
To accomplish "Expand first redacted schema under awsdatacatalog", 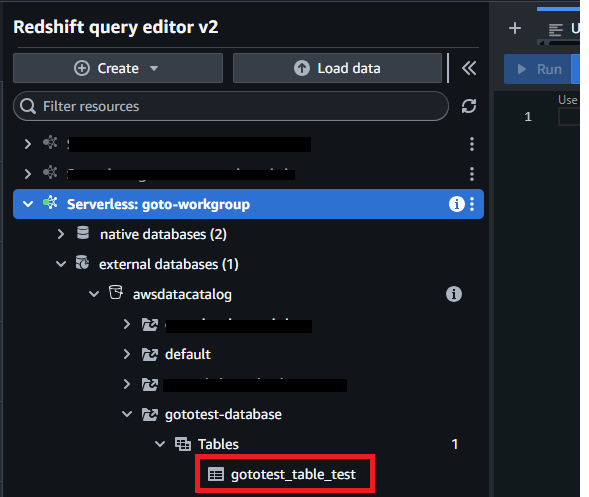I will 127,324.
